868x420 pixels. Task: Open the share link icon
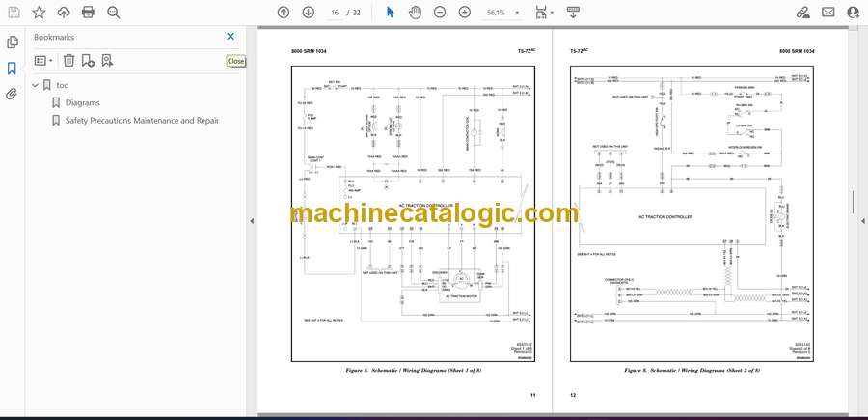[802, 13]
